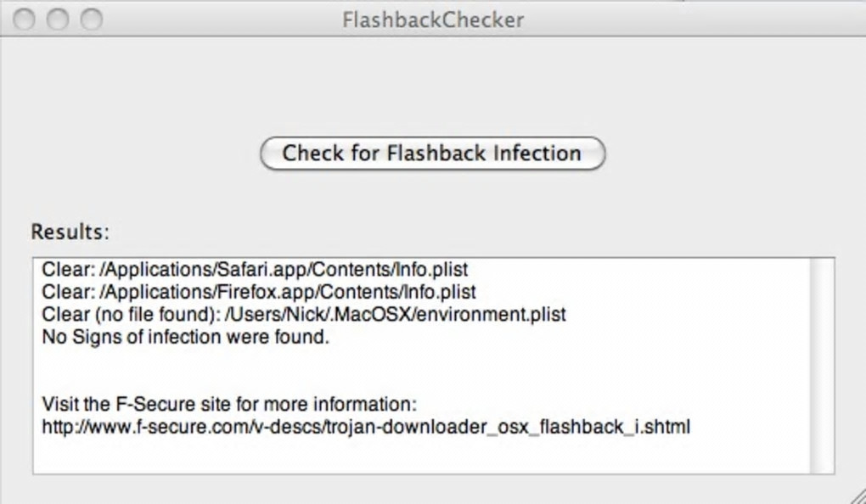
Task: Click the "Clear (no file found):" prefix
Action: [x=130, y=315]
